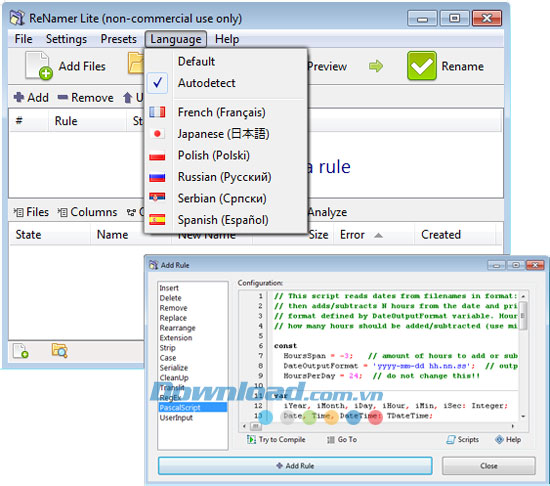This screenshot has width=550, height=486.
Task: Click the Error column sort arrow
Action: (x=378, y=235)
